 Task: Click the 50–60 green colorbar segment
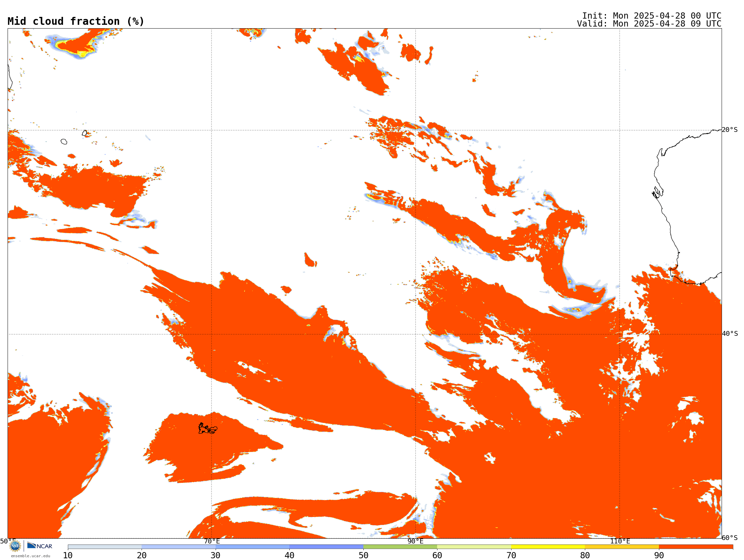click(400, 547)
